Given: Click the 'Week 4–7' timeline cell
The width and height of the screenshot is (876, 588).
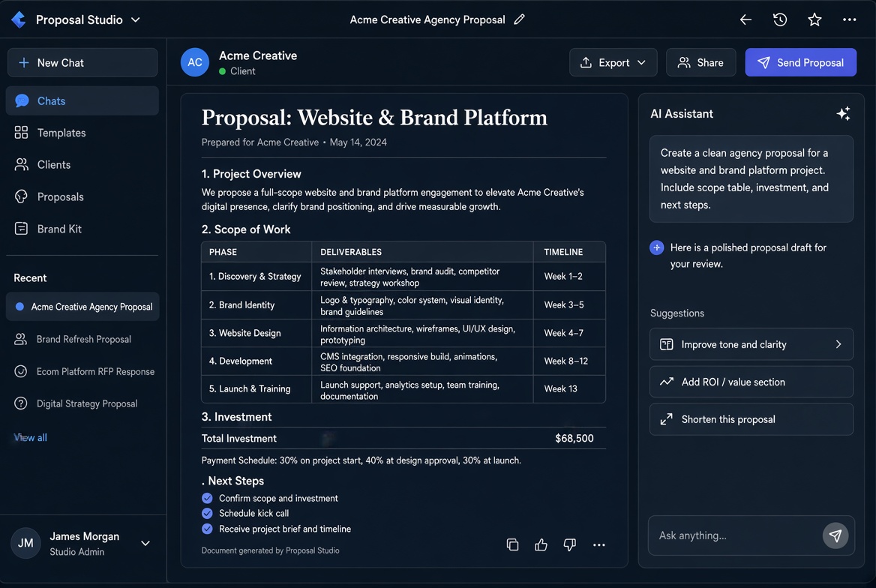Looking at the screenshot, I should click(x=569, y=333).
